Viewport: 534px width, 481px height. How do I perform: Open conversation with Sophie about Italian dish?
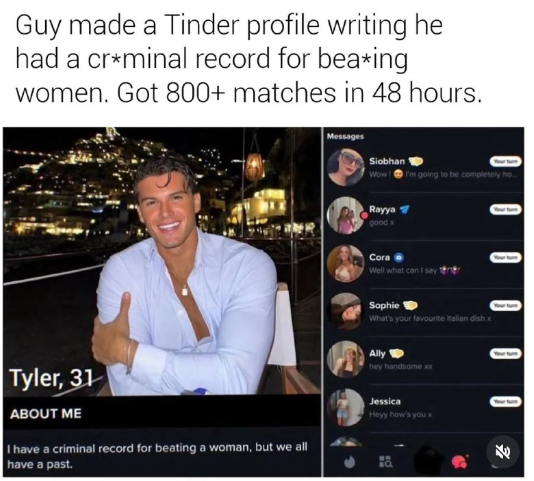pyautogui.click(x=425, y=312)
